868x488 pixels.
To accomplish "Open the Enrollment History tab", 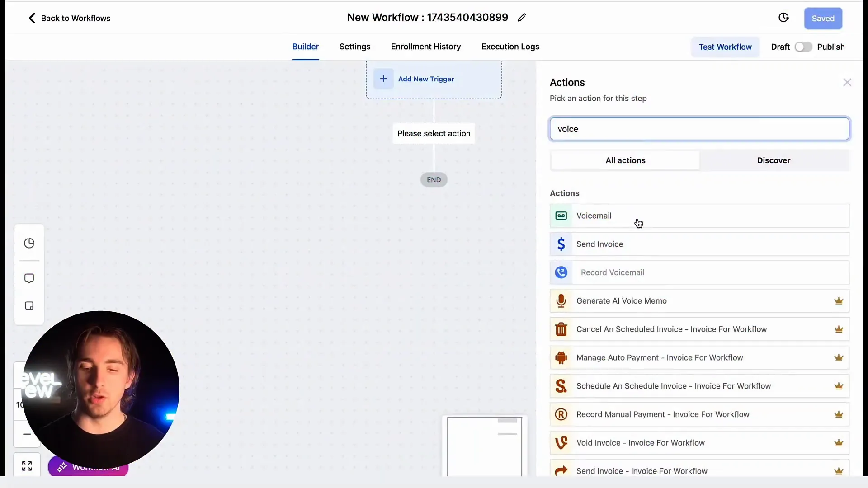I will [426, 47].
